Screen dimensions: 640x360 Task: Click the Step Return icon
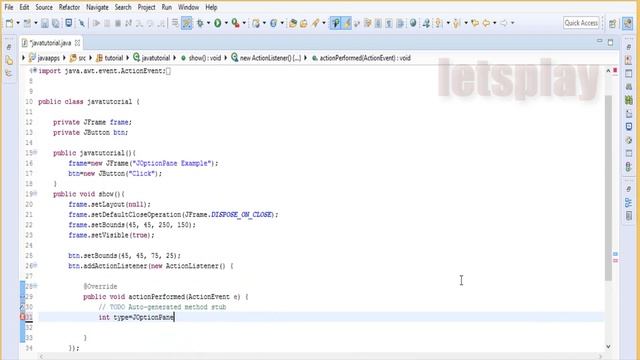click(161, 23)
